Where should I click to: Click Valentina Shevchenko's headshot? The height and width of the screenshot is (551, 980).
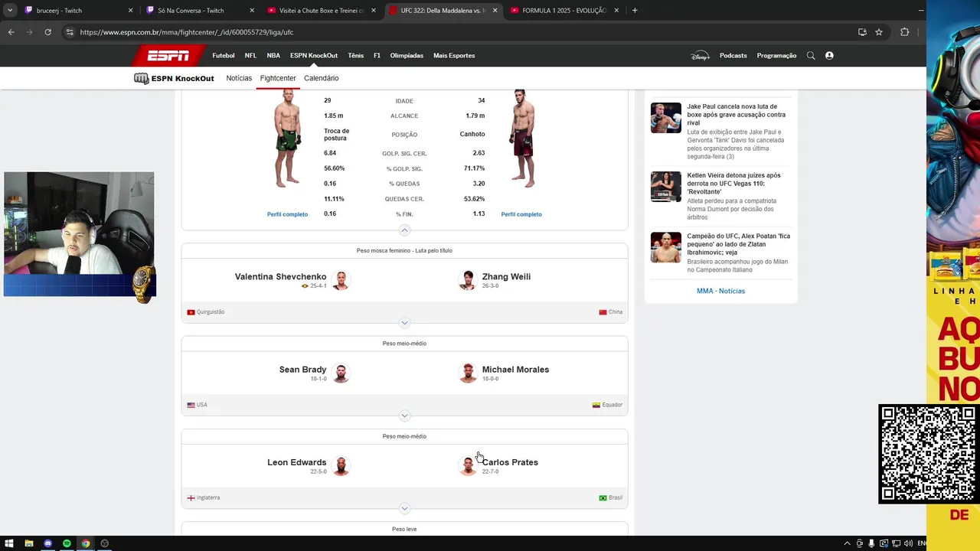point(341,280)
